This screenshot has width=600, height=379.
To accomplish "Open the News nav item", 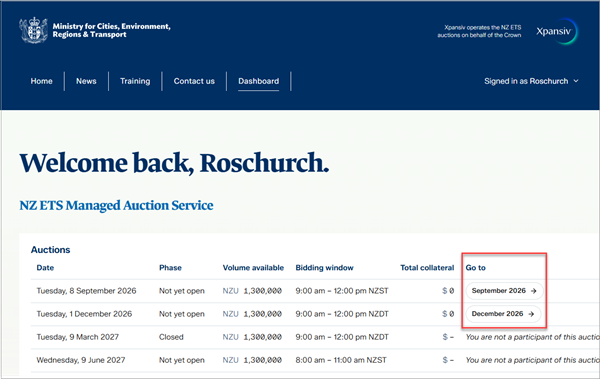I will (x=86, y=81).
